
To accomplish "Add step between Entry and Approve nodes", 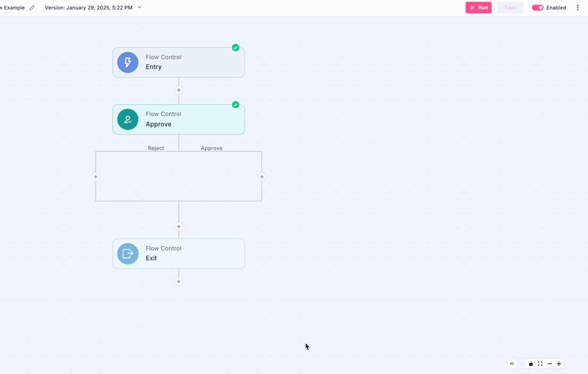I will pyautogui.click(x=179, y=90).
